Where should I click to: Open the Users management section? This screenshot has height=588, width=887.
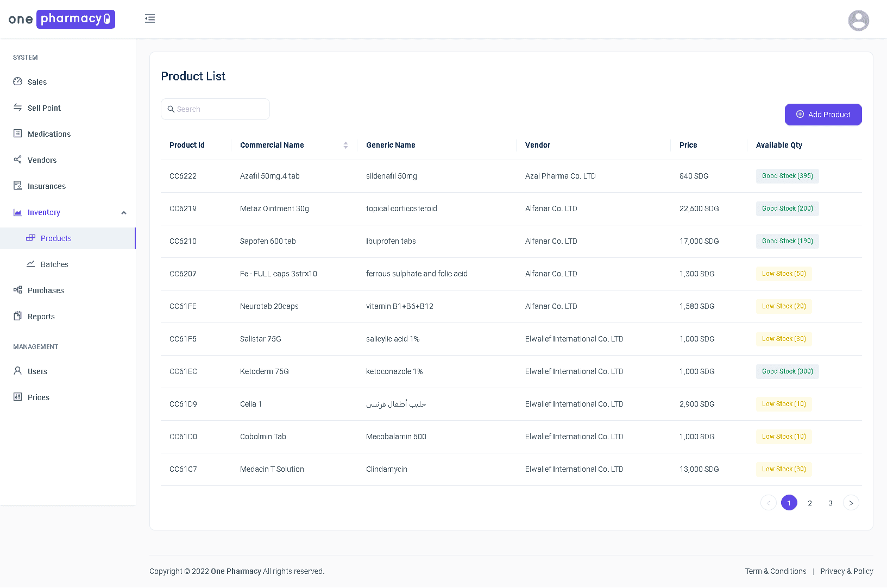click(37, 371)
